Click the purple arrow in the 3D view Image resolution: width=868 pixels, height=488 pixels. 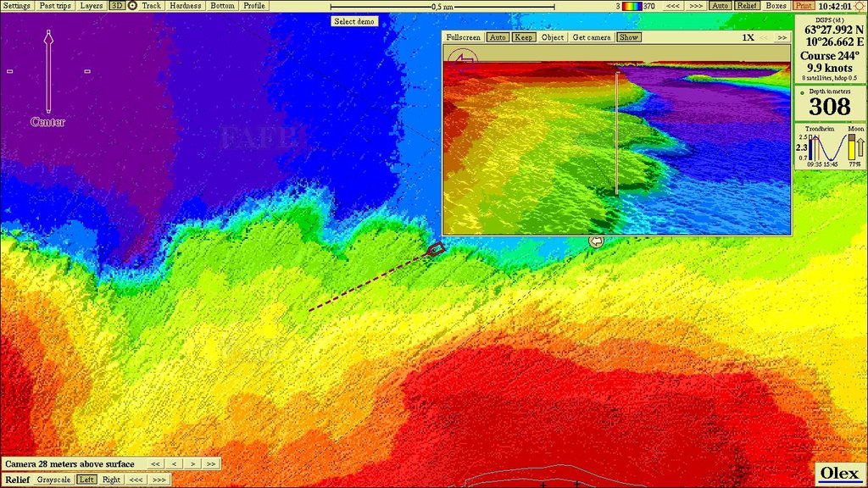pyautogui.click(x=464, y=59)
